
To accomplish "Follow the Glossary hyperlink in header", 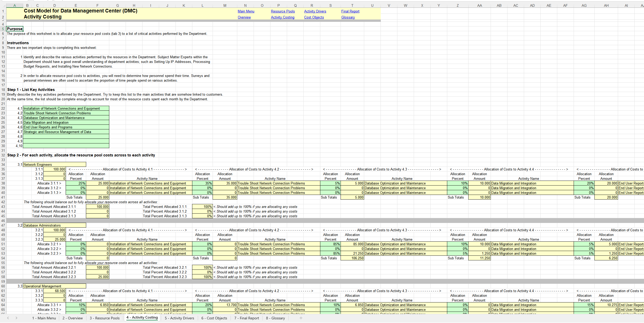I will tap(348, 17).
